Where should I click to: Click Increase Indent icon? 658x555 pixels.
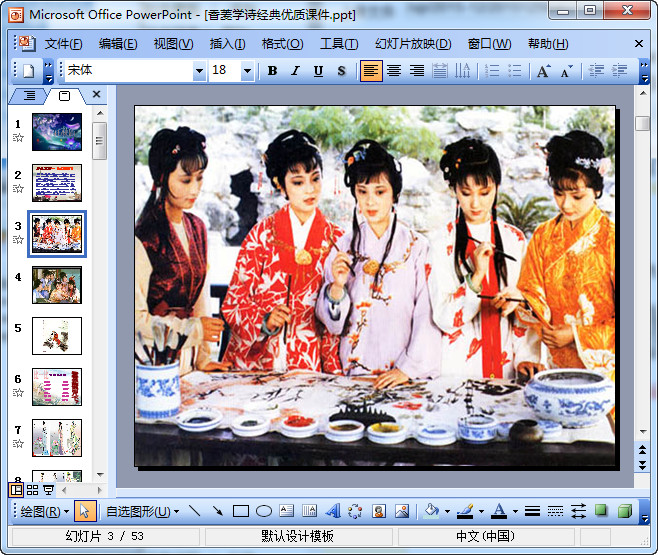pos(619,70)
